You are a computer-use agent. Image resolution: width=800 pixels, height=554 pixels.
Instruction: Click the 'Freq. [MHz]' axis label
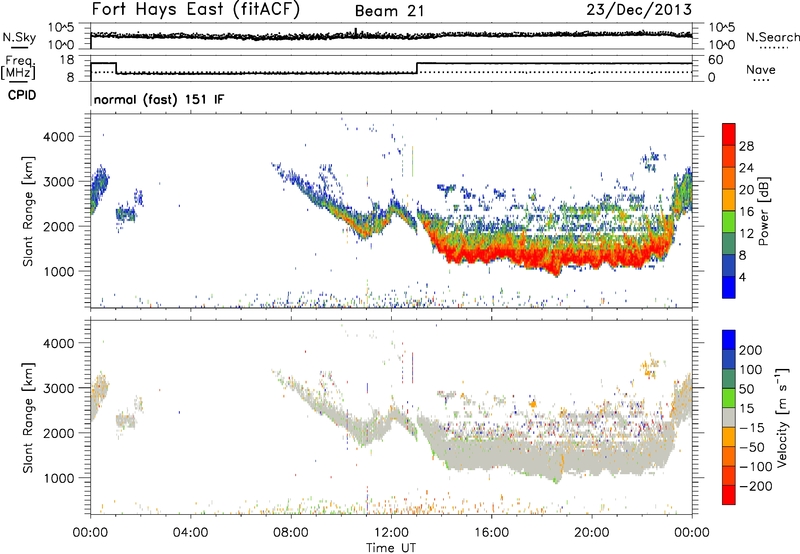18,67
